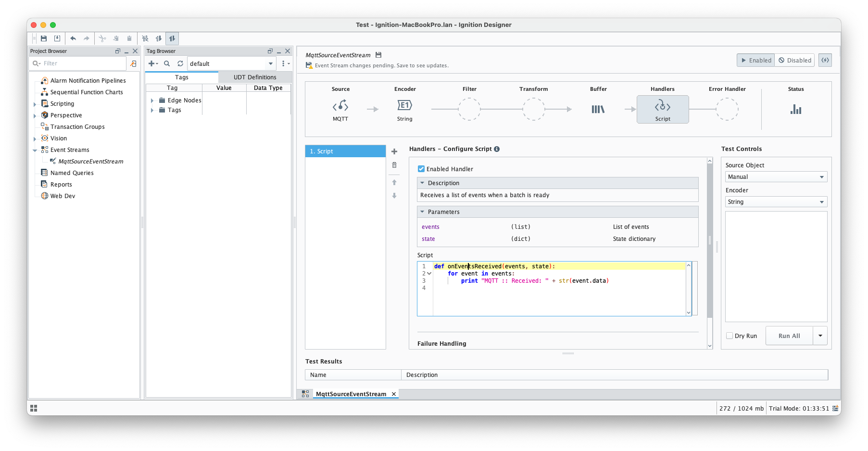
Task: Close the MqttSourceEventStream editor tab
Action: 394,394
